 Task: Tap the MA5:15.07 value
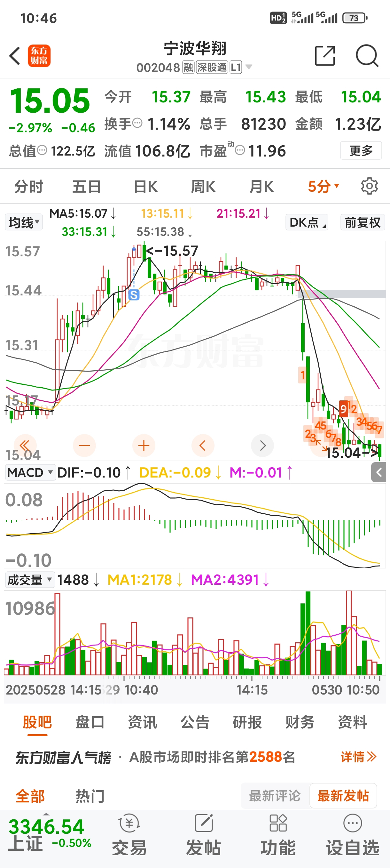click(83, 213)
